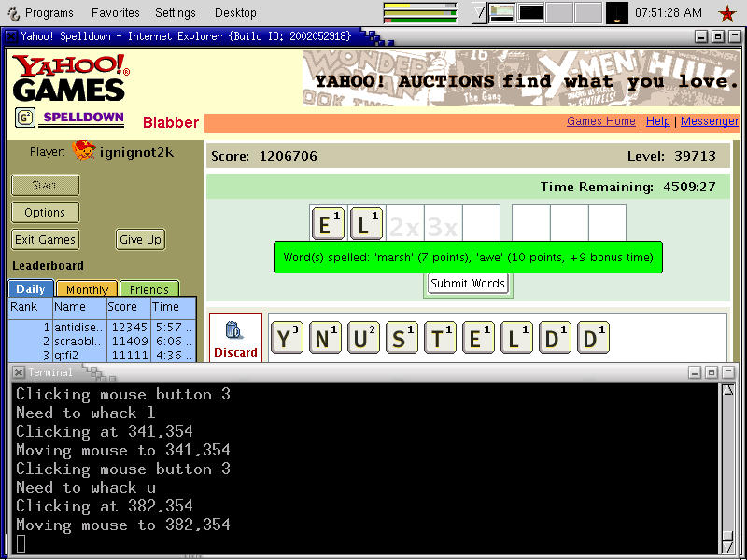Open the Games Home link
The width and height of the screenshot is (747, 560).
[x=601, y=121]
